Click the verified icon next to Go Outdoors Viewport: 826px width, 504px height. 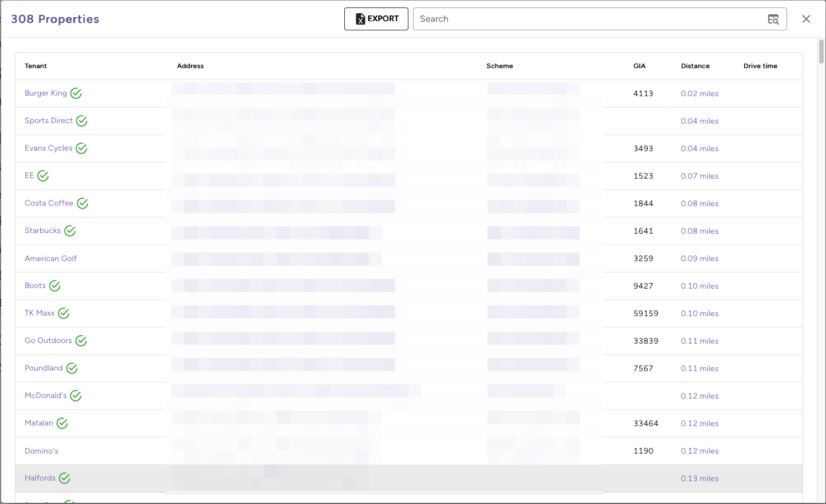pos(81,340)
